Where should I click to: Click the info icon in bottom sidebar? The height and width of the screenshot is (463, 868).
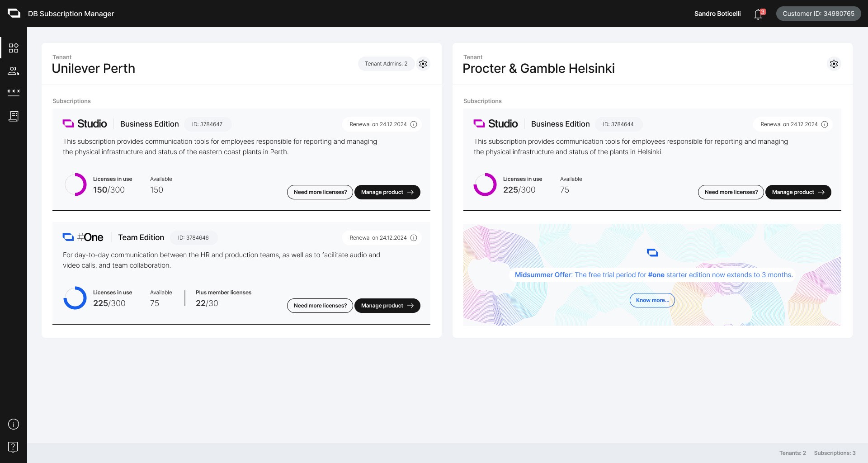click(x=14, y=424)
